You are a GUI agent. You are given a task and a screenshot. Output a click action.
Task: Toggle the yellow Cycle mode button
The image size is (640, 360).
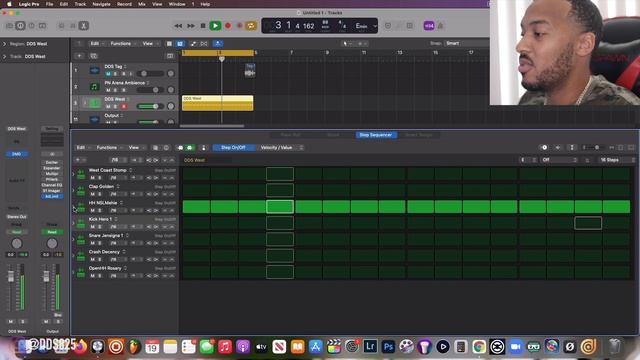[251, 26]
